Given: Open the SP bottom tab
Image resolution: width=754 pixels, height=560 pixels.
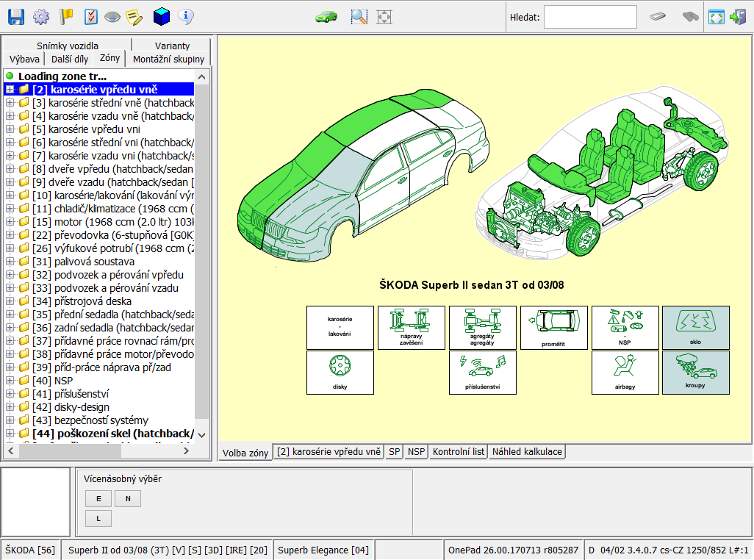Looking at the screenshot, I should (394, 452).
